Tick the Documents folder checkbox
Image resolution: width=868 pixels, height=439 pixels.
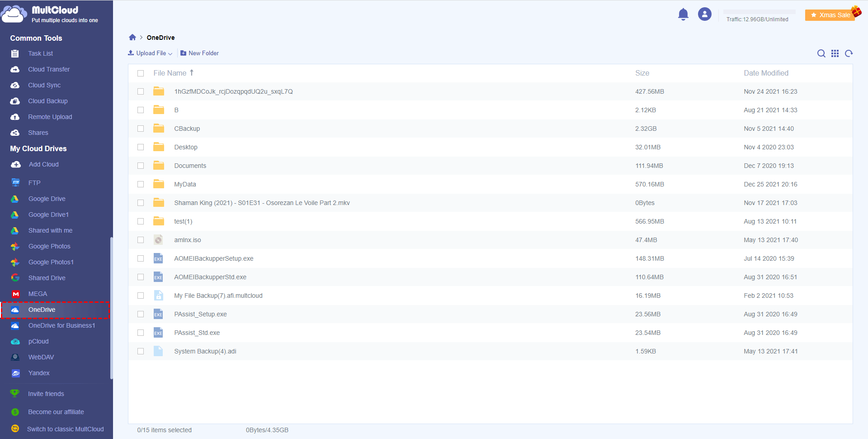[141, 166]
